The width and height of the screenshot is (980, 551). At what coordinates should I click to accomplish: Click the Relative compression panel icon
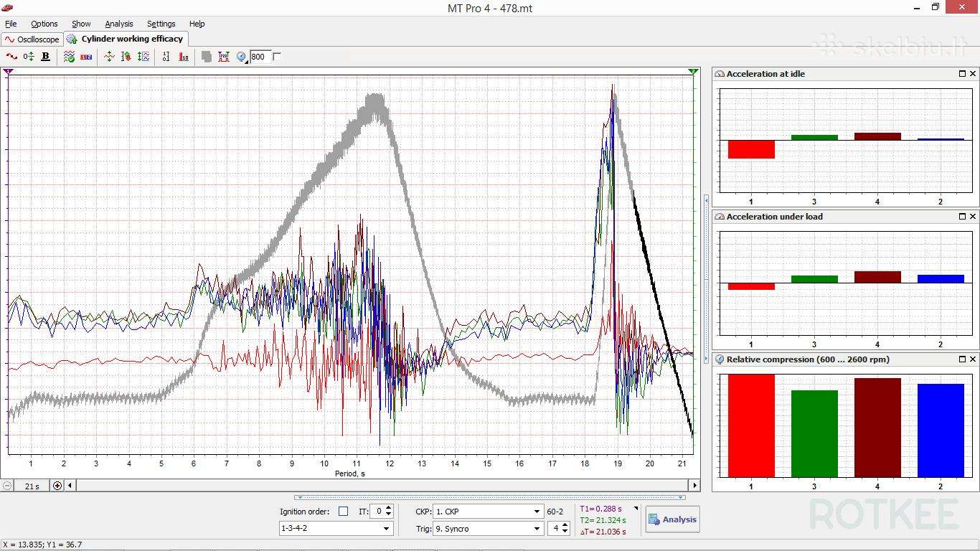pyautogui.click(x=720, y=359)
